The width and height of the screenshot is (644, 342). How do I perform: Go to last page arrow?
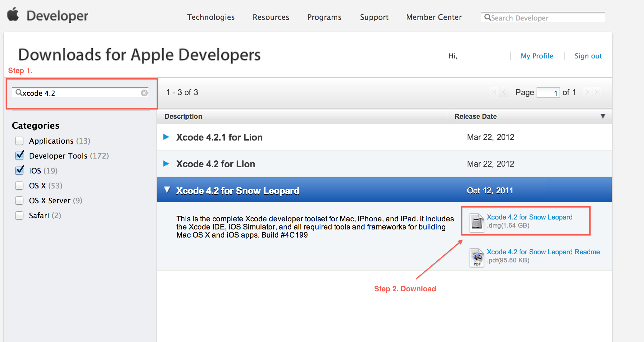click(x=597, y=92)
